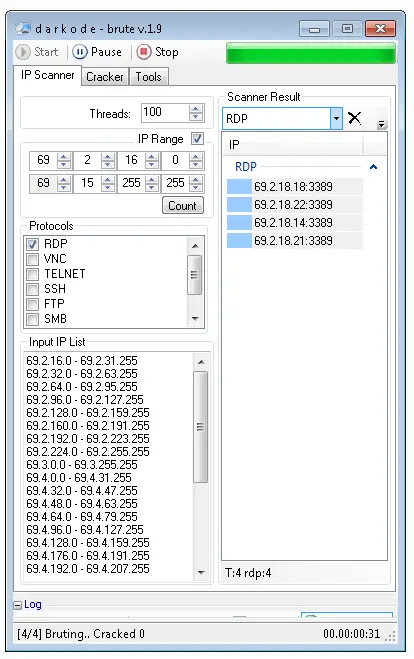Select range 69.4.96.0 - 69.4.127.255
This screenshot has width=414, height=659.
(85, 530)
